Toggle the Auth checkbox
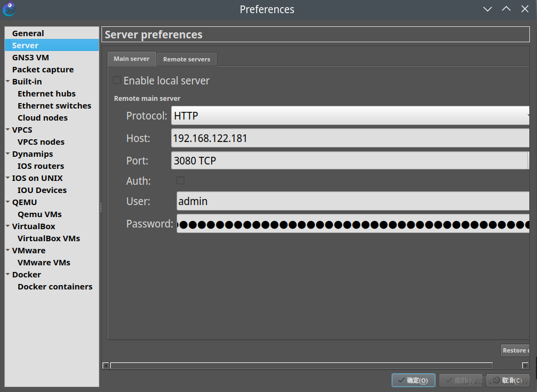Viewport: 537px width, 392px height. tap(180, 180)
